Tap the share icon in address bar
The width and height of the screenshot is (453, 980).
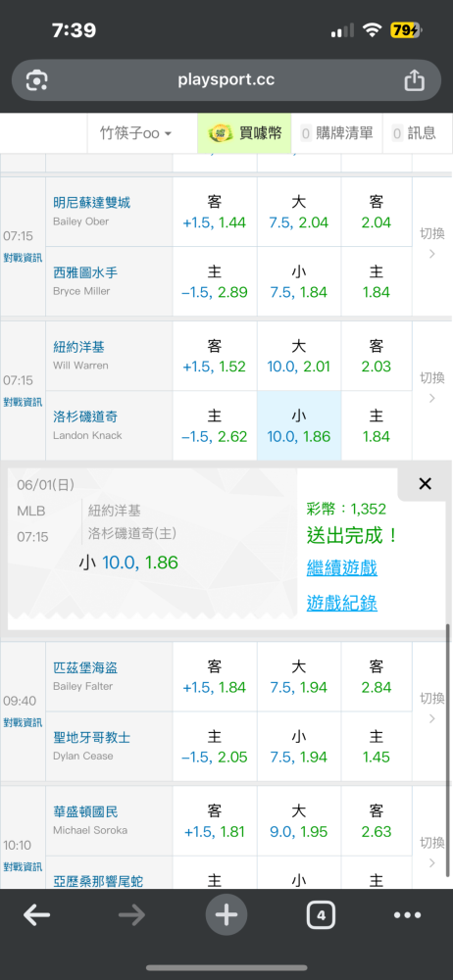[x=414, y=80]
